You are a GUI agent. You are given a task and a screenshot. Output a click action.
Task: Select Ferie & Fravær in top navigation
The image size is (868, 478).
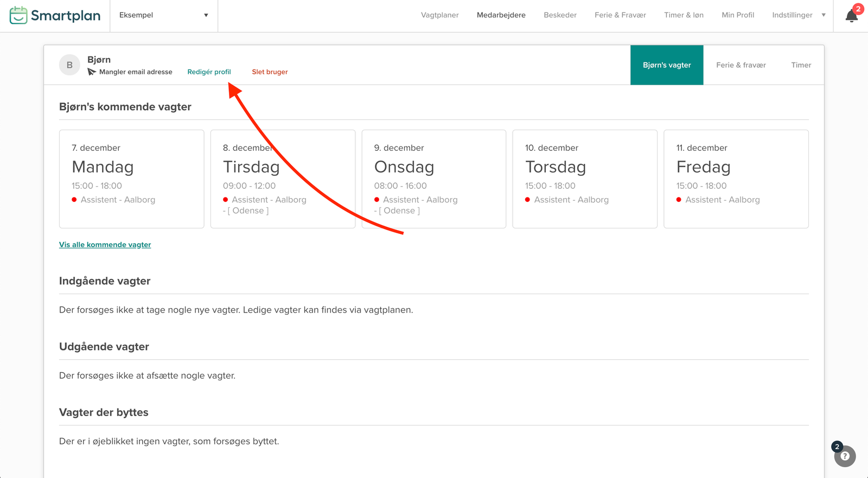coord(620,15)
